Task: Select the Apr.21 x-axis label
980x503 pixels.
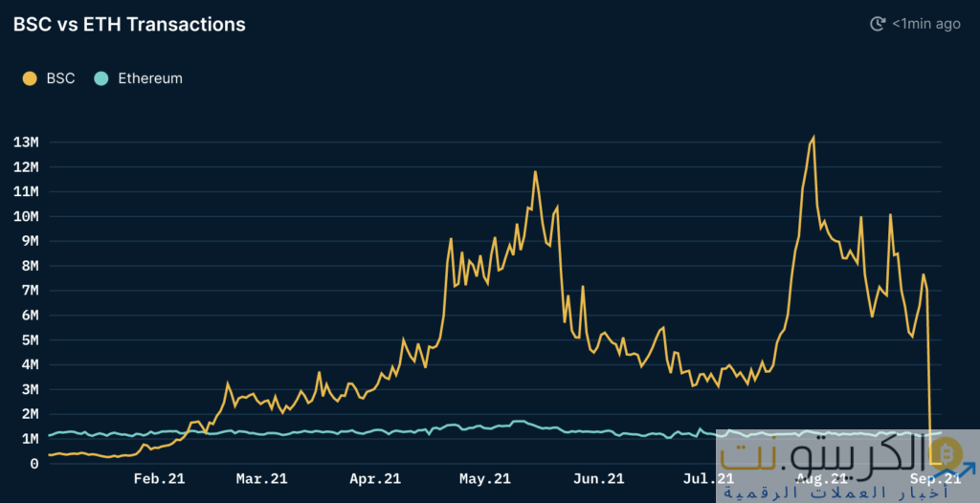Action: pyautogui.click(x=375, y=479)
